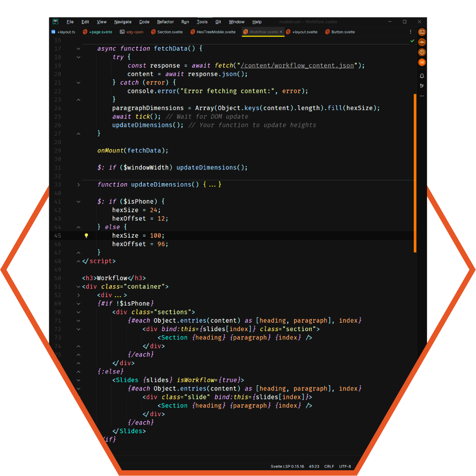The height and width of the screenshot is (476, 476).
Task: Close the Workflow.svelte tab with its X
Action: [x=281, y=32]
